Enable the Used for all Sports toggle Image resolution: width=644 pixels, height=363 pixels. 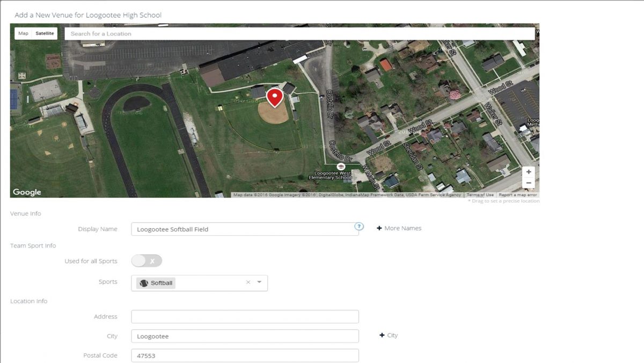[x=146, y=260]
